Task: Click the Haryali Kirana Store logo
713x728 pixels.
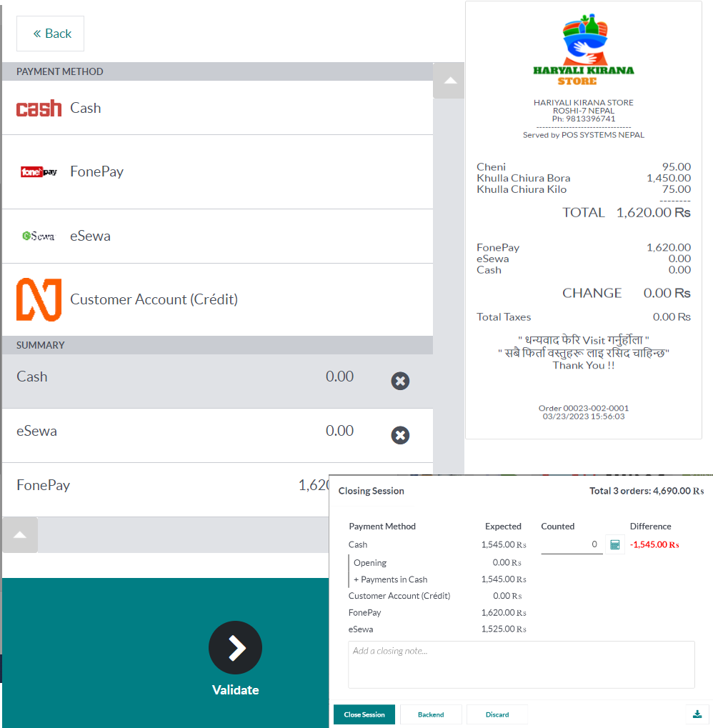Action: click(x=584, y=50)
